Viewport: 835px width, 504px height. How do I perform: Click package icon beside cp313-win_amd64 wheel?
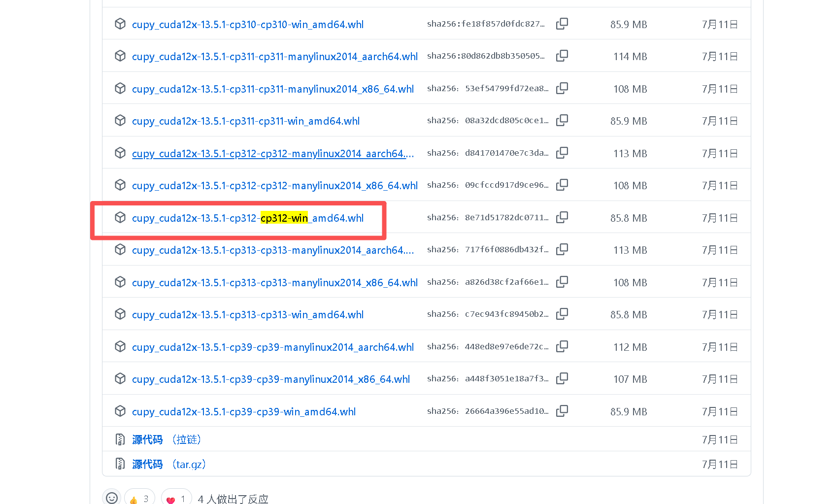(120, 314)
